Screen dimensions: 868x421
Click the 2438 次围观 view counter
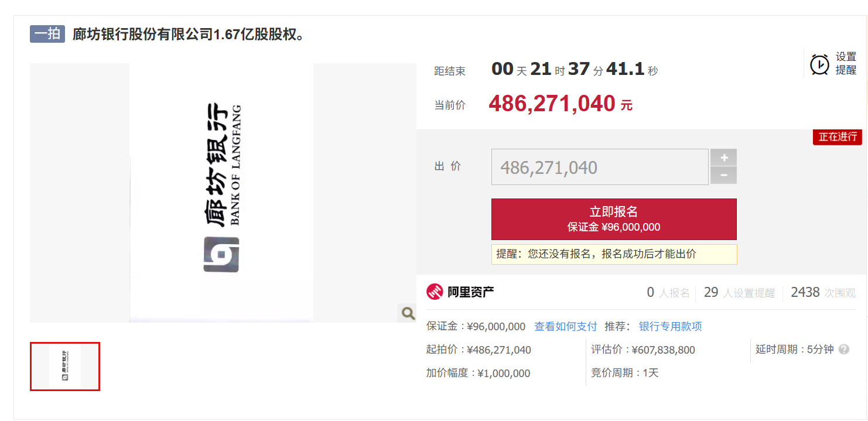click(x=822, y=292)
